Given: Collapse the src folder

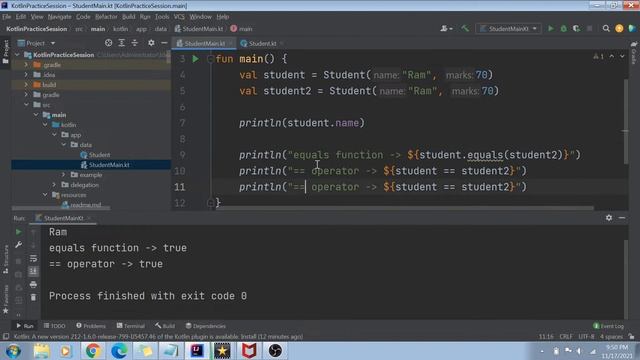Looking at the screenshot, I should coord(27,105).
